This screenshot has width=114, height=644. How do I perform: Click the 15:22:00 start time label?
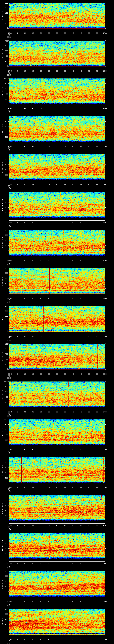point(9,260)
